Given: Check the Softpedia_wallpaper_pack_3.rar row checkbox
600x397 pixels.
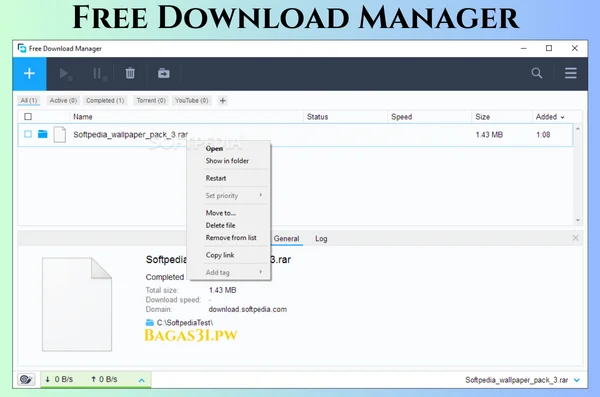Looking at the screenshot, I should tap(28, 134).
